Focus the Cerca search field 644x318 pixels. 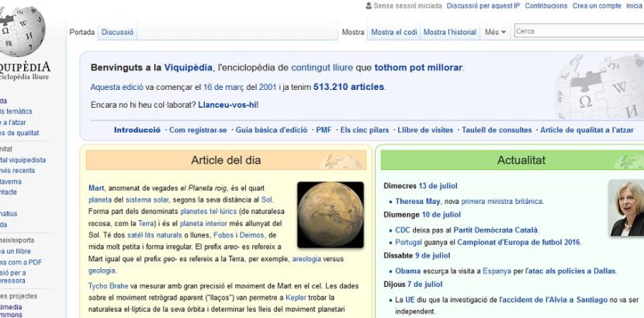coord(579,31)
